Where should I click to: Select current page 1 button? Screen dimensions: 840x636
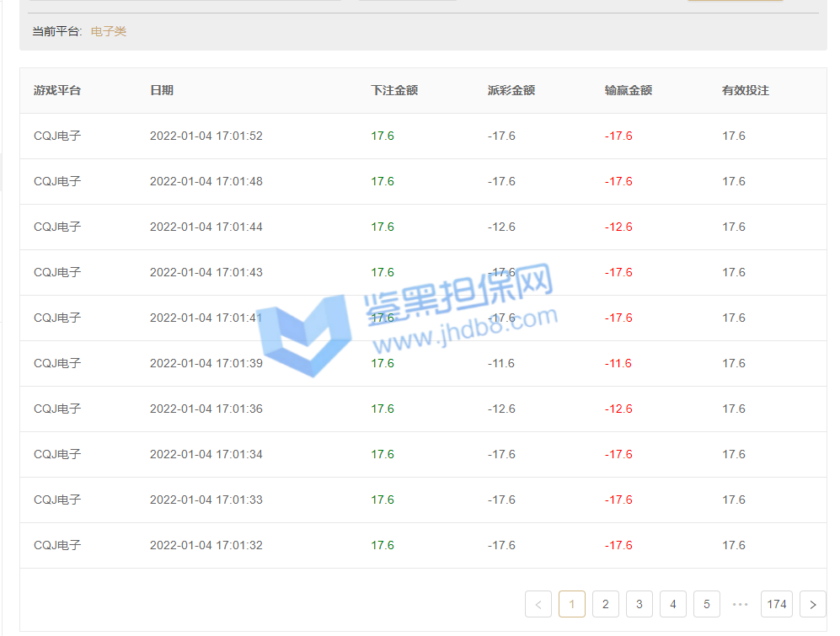tap(571, 604)
